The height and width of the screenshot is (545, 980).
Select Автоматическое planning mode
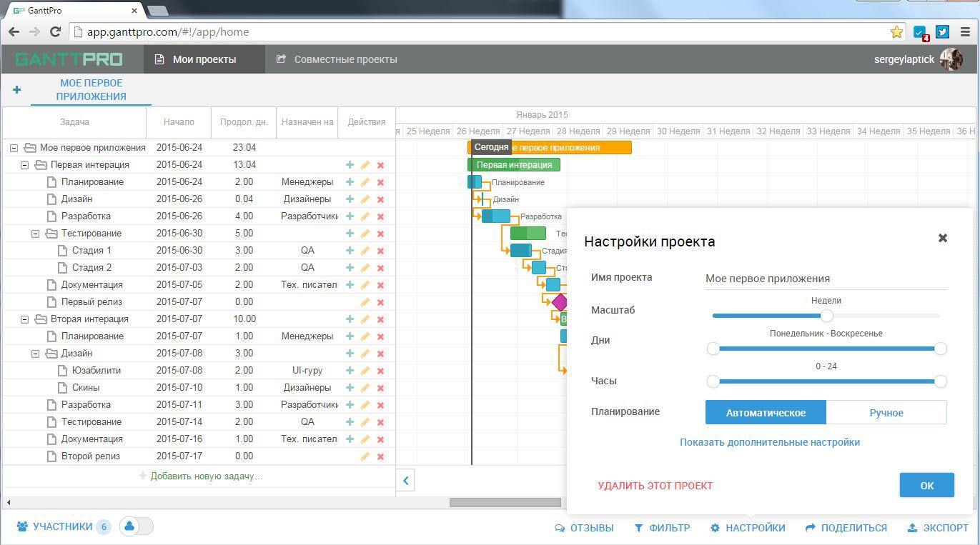766,413
